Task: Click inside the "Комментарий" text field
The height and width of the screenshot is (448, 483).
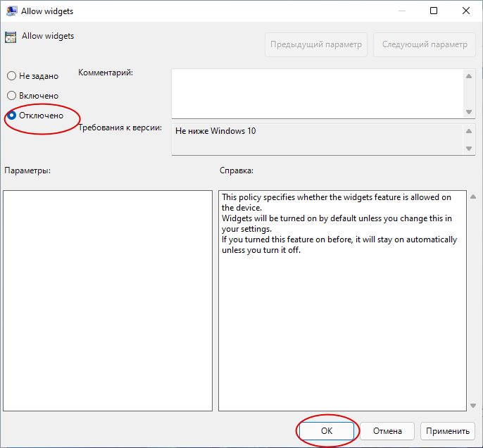Action: tap(318, 94)
